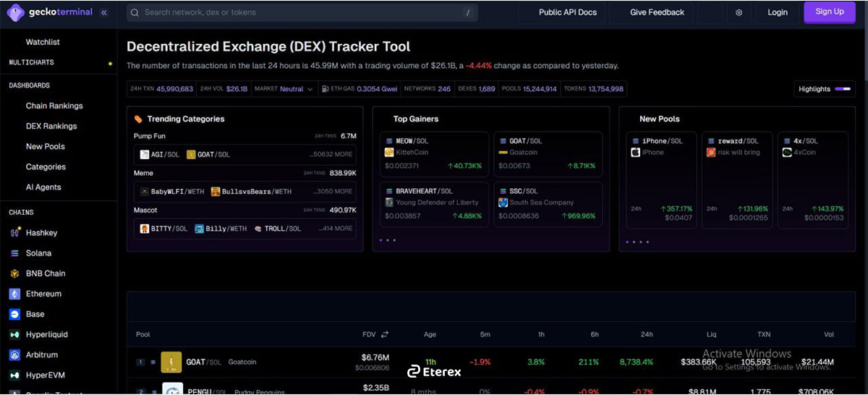Click the NETWORKS 246 stat

point(427,89)
